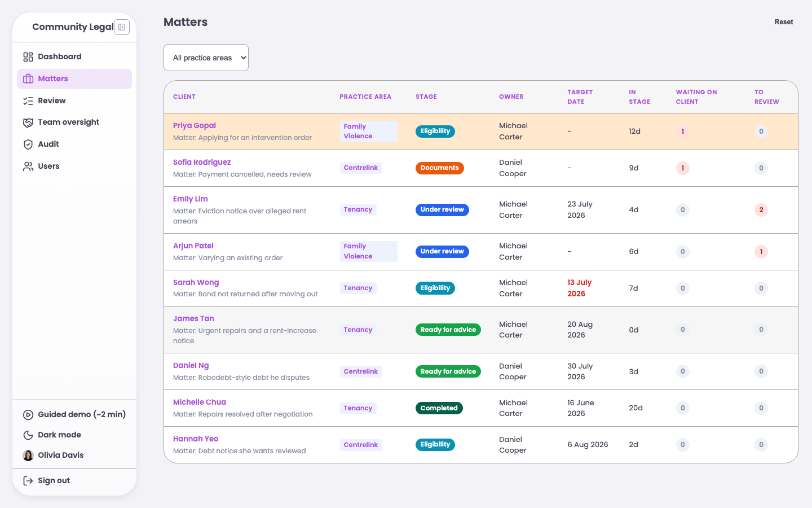The image size is (812, 508).
Task: Open the Dashboard page
Action: tap(74, 57)
